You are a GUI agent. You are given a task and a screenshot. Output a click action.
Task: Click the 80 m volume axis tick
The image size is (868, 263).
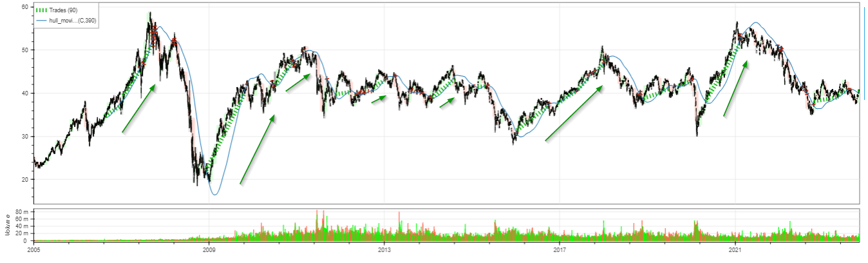coord(23,212)
